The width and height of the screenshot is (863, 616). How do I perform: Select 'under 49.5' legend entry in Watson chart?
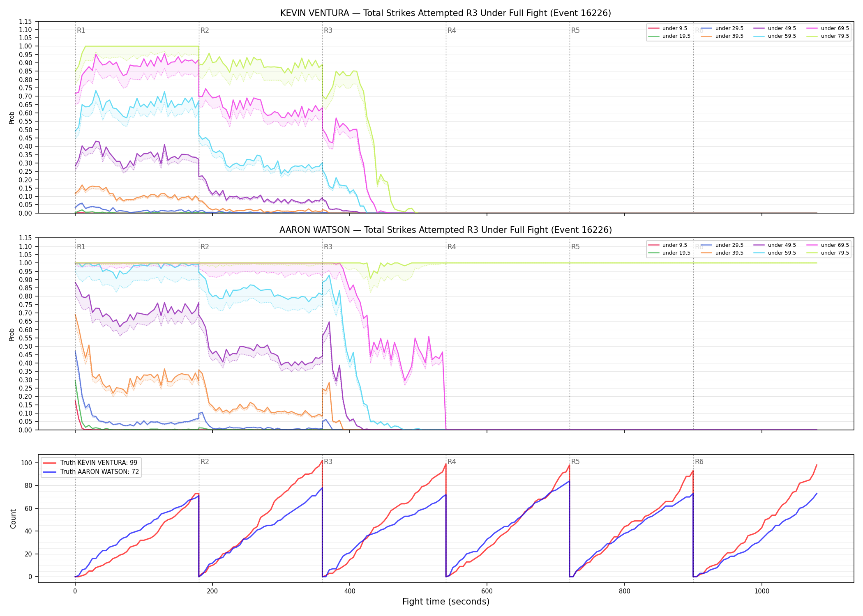coord(775,245)
